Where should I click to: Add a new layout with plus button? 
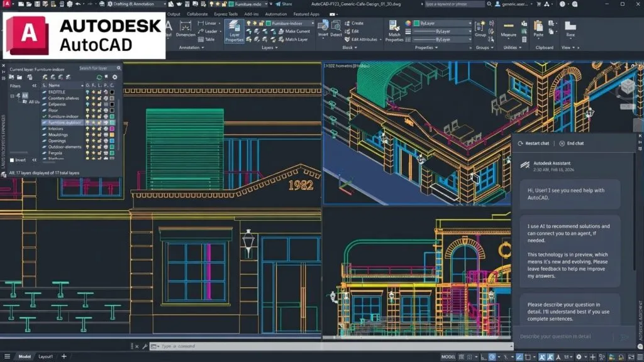(x=64, y=356)
